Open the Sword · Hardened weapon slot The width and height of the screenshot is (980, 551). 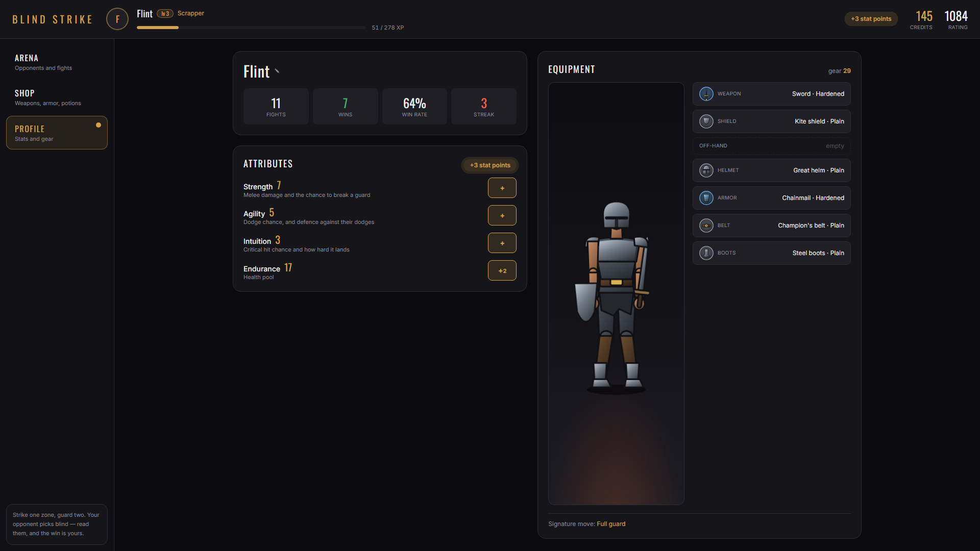772,94
